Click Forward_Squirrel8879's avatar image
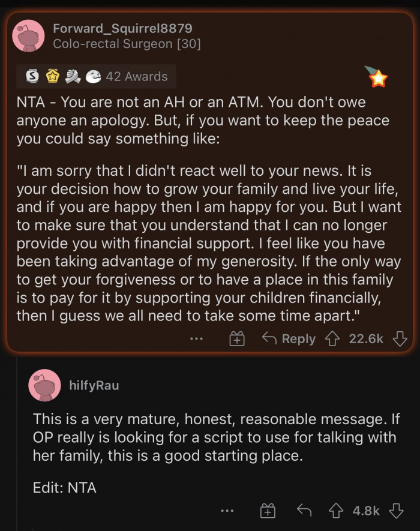The image size is (420, 531). pyautogui.click(x=28, y=36)
